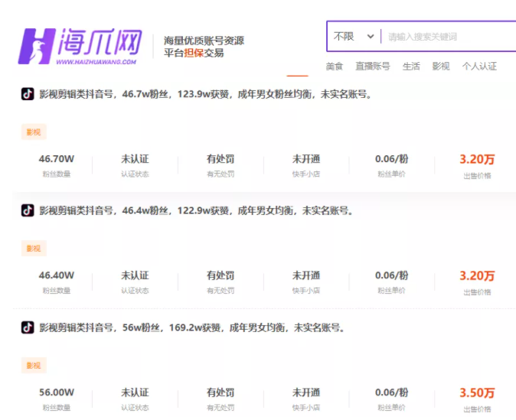The image size is (516, 420).
Task: Click the 影视 tag on 56w listing
Action: [34, 366]
